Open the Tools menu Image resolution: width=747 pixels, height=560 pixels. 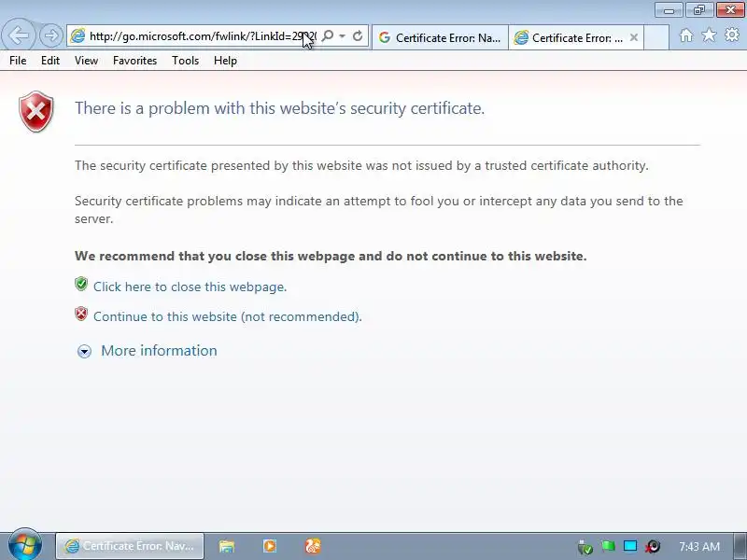coord(185,61)
